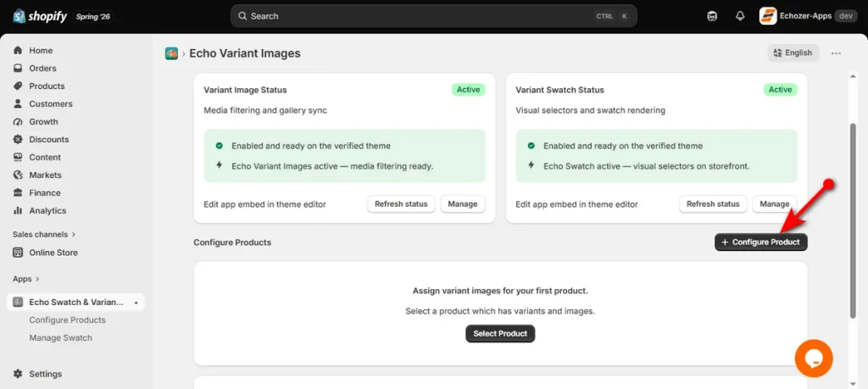This screenshot has height=389, width=868.
Task: Click the Content media icon
Action: click(19, 157)
